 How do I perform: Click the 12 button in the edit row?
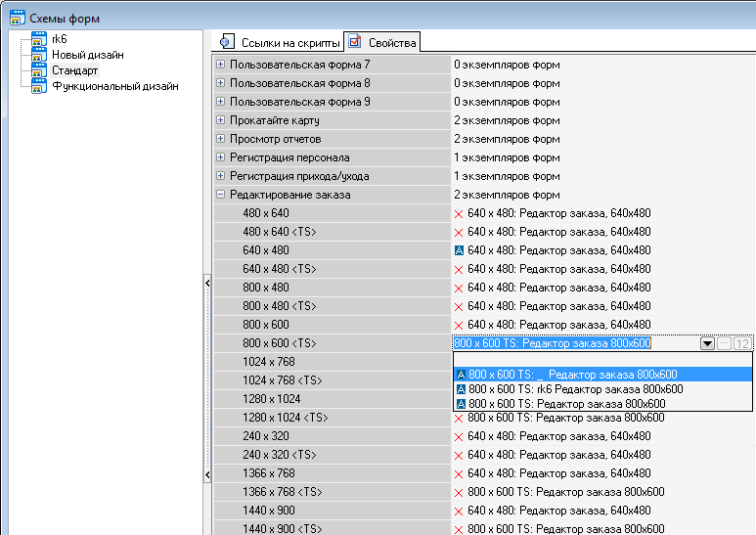(742, 343)
